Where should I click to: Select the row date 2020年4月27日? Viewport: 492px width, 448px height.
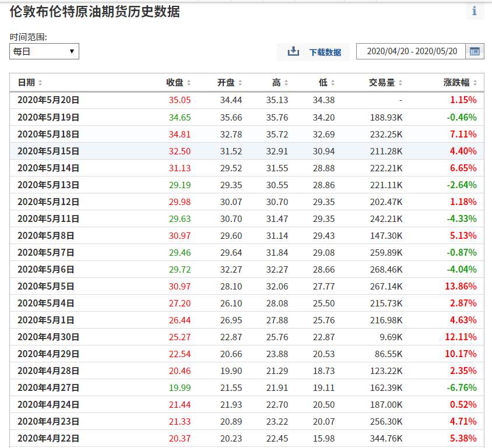[x=48, y=388]
